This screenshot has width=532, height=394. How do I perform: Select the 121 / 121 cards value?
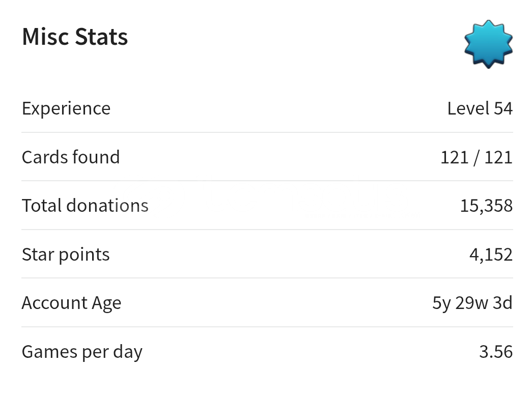coord(476,157)
